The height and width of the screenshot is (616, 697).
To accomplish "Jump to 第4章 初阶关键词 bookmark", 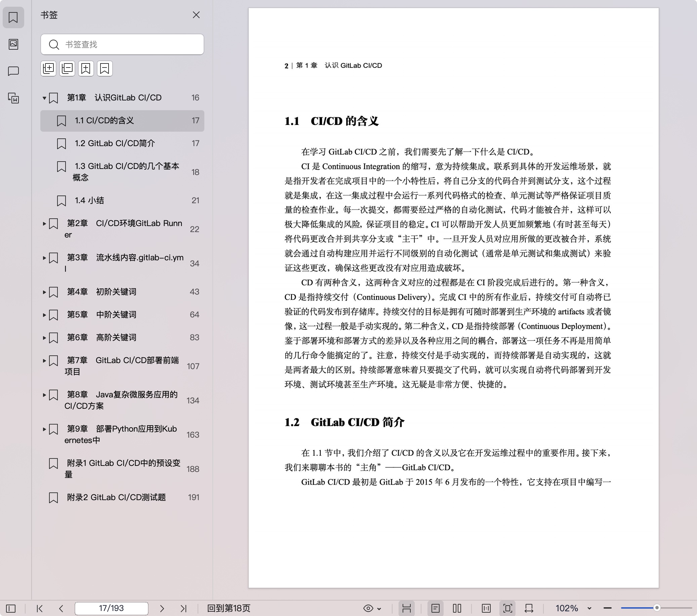I will point(122,292).
